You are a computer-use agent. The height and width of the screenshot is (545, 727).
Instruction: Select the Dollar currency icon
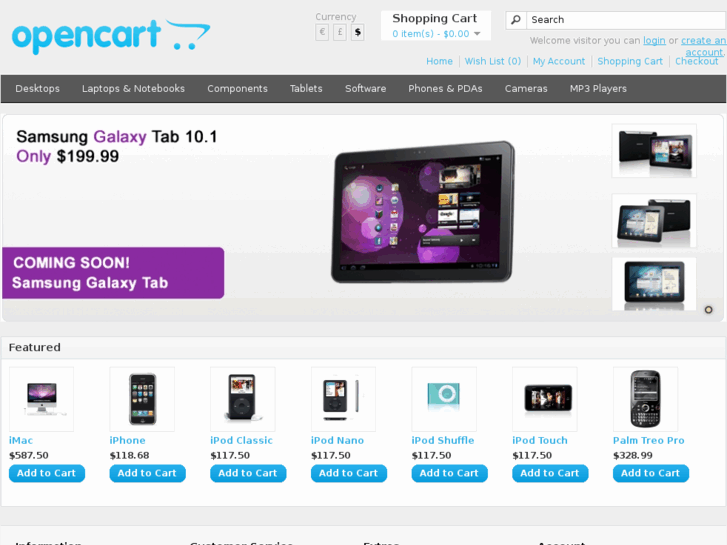click(x=357, y=32)
